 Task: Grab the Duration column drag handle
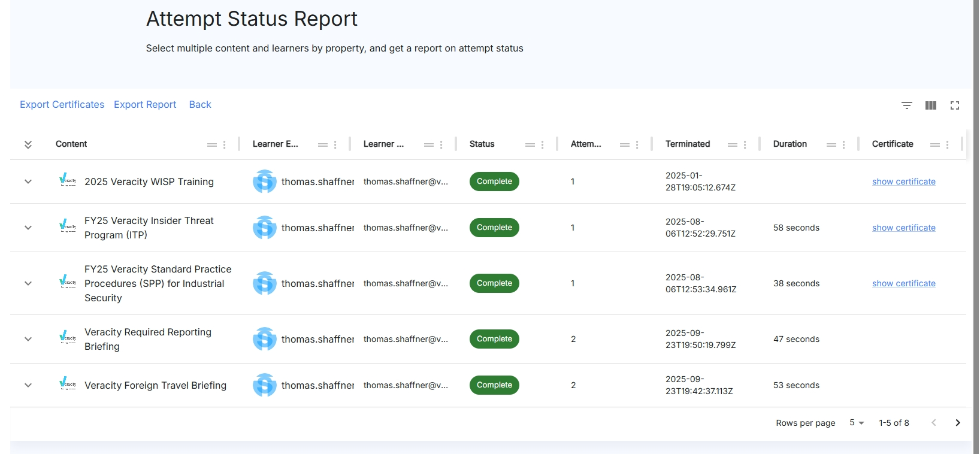pyautogui.click(x=831, y=145)
